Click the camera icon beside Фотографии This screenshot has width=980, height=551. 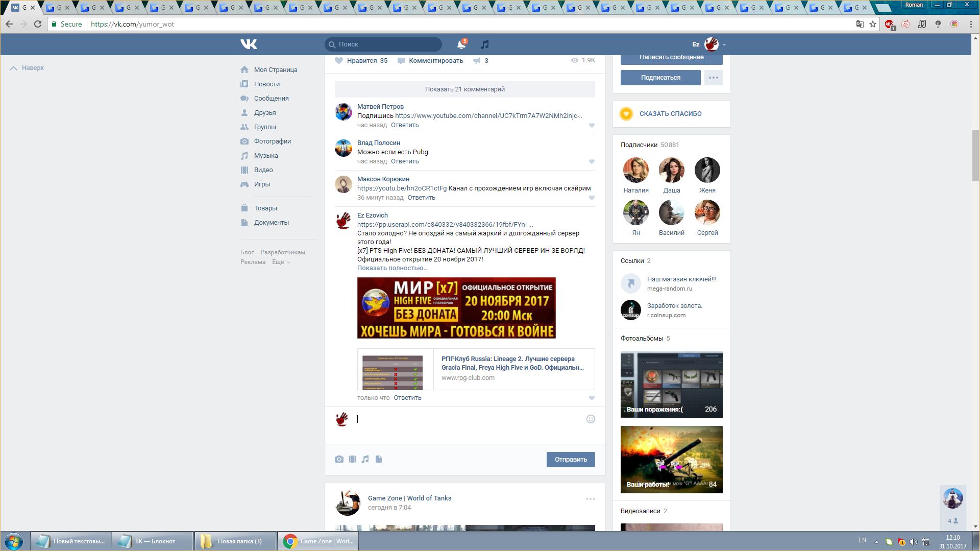click(244, 141)
